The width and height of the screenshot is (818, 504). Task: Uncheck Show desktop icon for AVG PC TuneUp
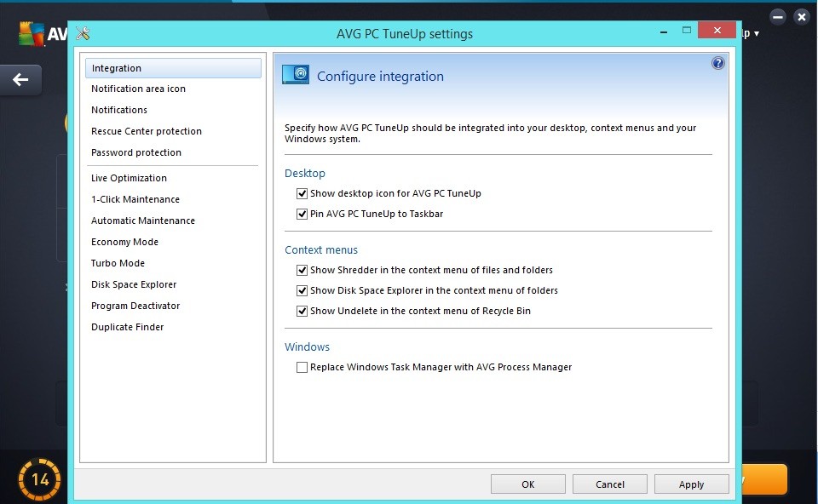[x=302, y=193]
